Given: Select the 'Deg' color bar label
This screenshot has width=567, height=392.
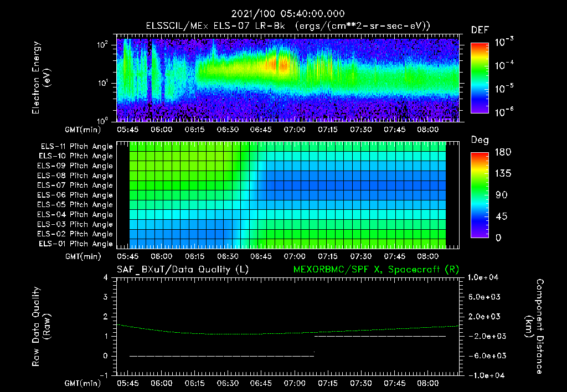Looking at the screenshot, I should 480,140.
